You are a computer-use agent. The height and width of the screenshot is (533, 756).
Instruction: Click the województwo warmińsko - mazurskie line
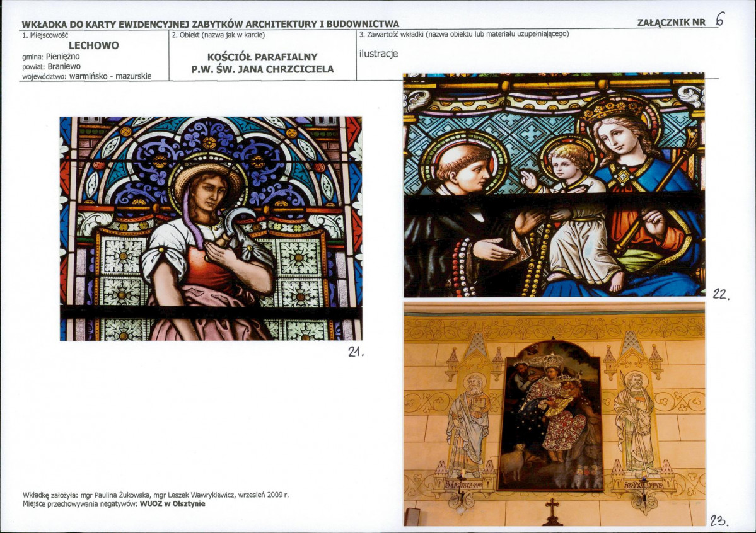[87, 76]
